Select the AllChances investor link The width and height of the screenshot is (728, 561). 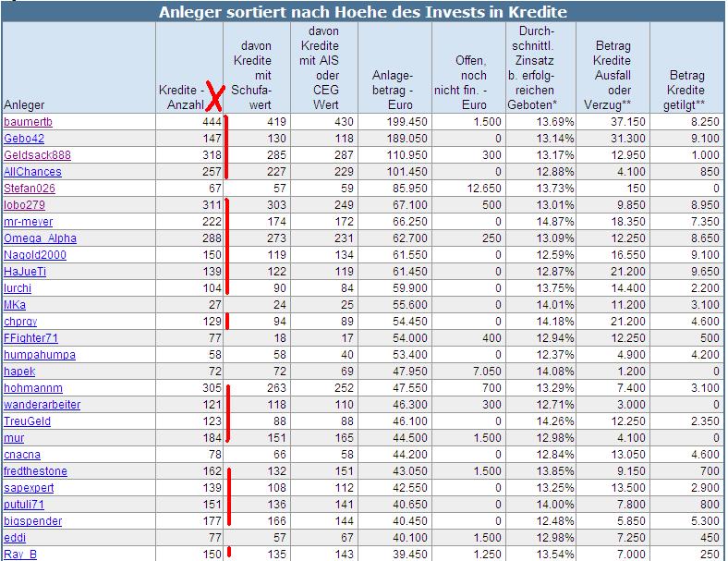tap(32, 172)
